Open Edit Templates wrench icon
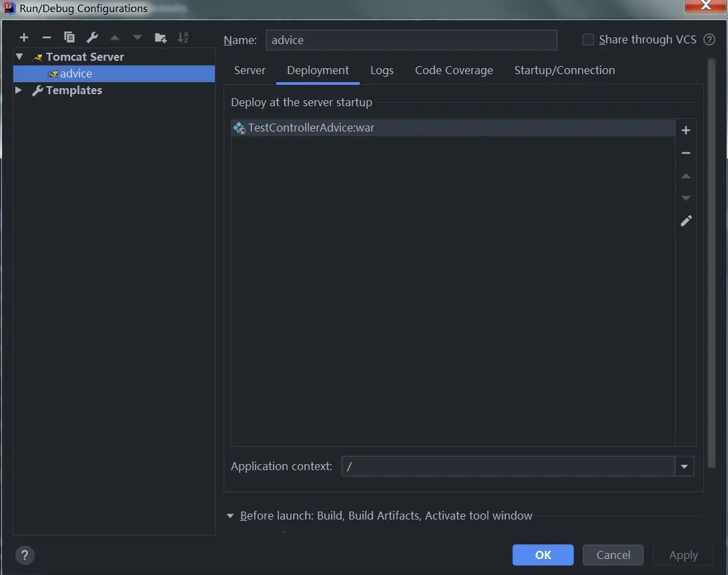Image resolution: width=728 pixels, height=575 pixels. click(x=92, y=37)
